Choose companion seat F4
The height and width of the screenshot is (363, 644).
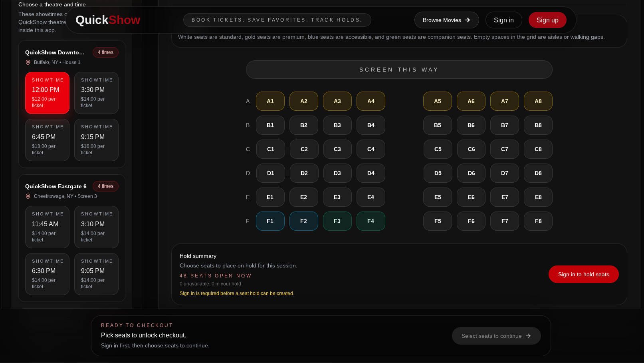coord(371,221)
